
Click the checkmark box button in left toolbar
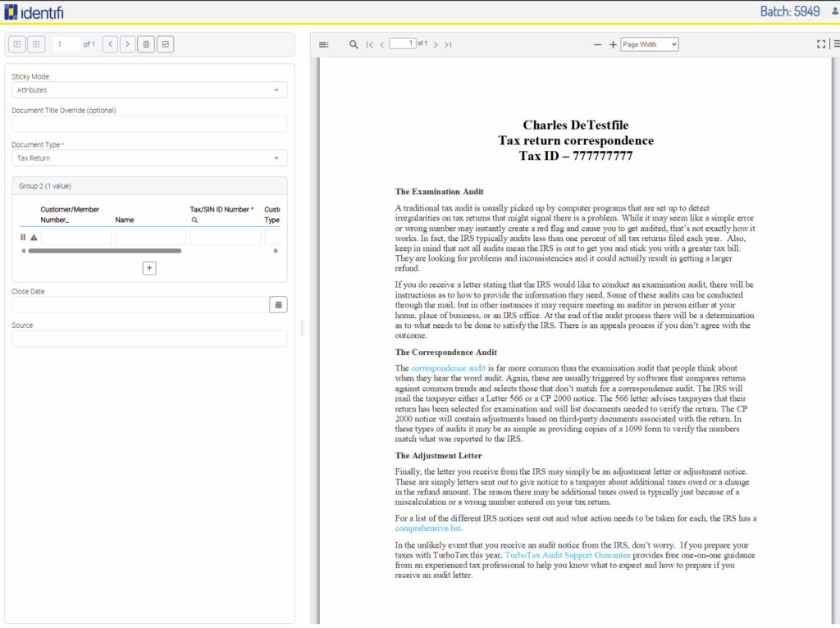coord(166,44)
